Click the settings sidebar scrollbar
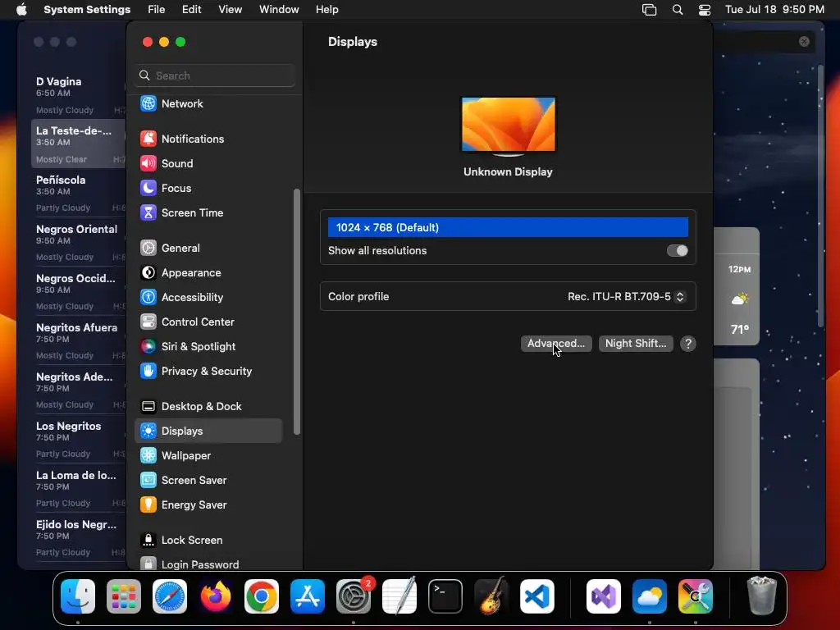 (x=296, y=311)
